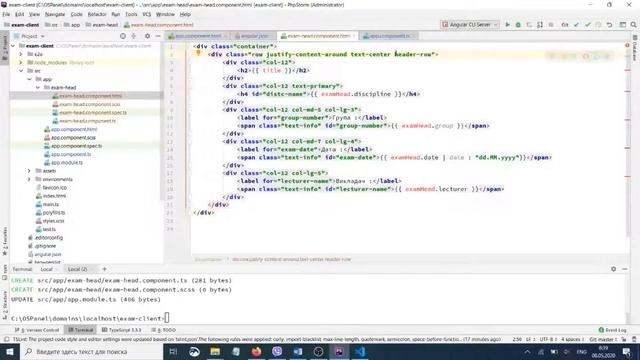The image size is (640, 360).
Task: Expand the e2e folder
Action: (21, 54)
